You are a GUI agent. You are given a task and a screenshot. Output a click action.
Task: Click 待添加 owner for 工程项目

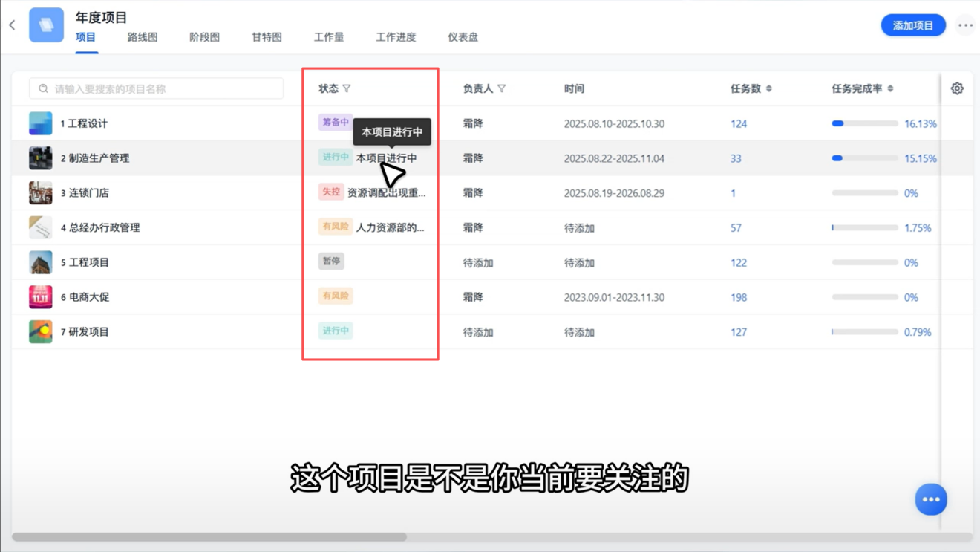tap(478, 263)
